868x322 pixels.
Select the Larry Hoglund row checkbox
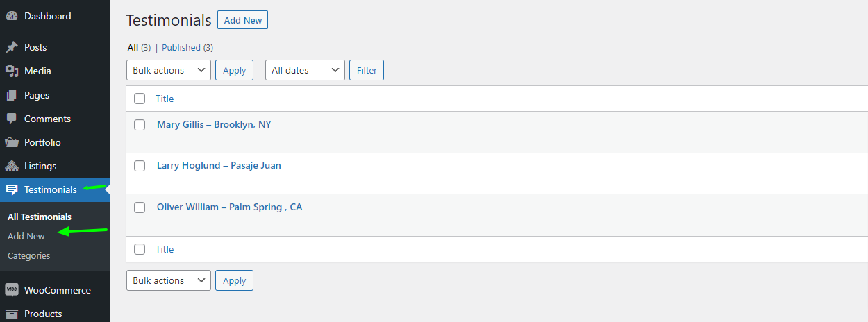coord(140,166)
